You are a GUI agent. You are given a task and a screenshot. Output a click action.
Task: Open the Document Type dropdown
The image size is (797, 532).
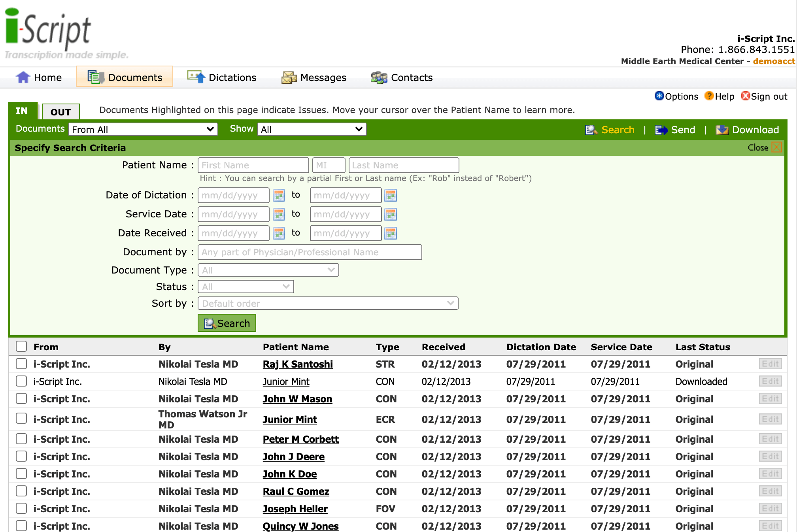[x=268, y=270]
